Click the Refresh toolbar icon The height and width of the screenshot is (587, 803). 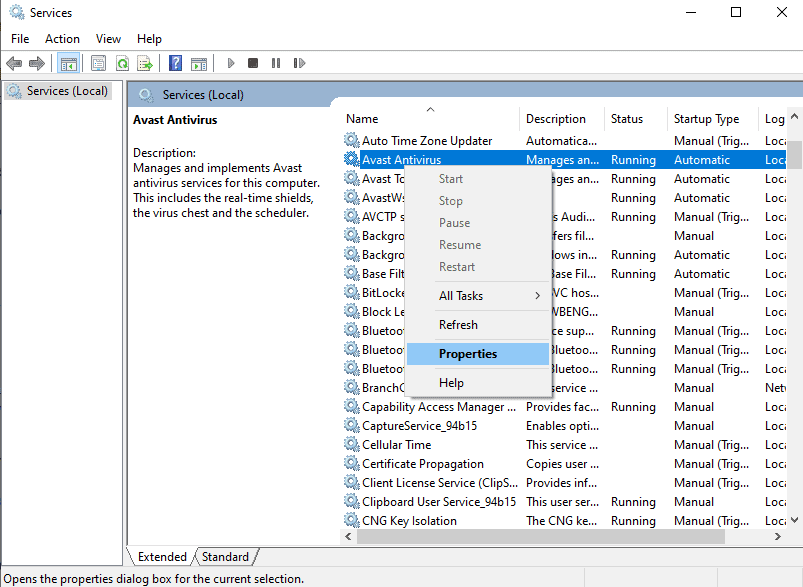click(122, 64)
